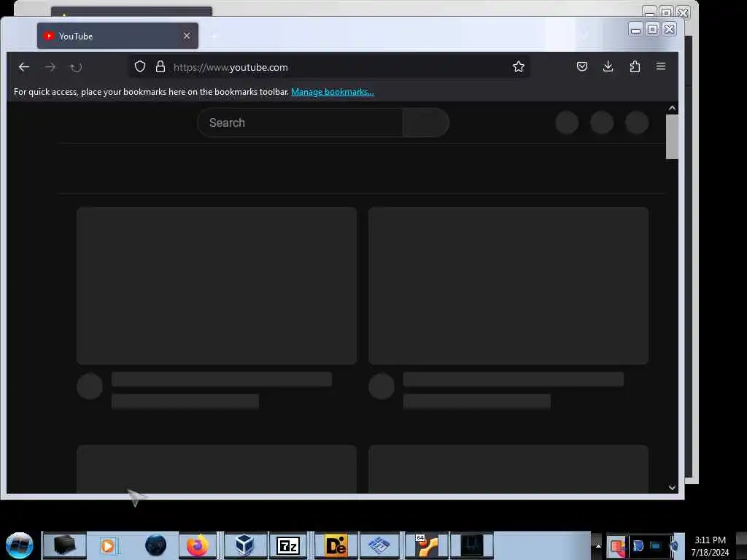Click the first loading video thumbnail placeholder

click(217, 286)
